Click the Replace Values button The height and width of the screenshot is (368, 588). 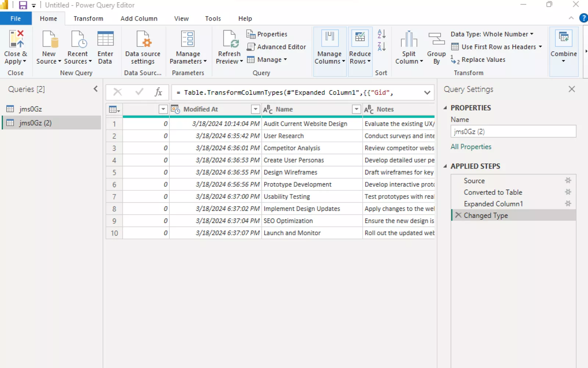[x=483, y=60]
